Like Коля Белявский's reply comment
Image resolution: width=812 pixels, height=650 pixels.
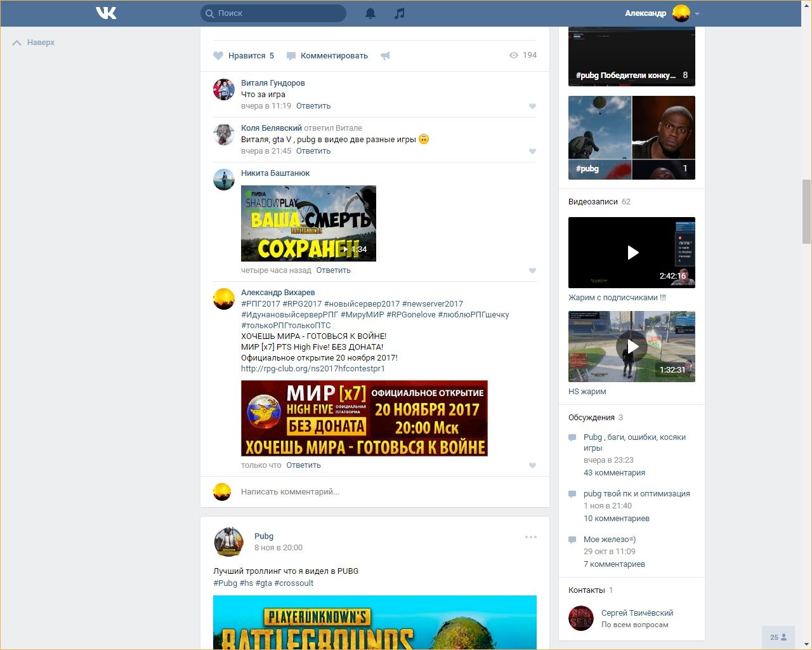[x=533, y=152]
